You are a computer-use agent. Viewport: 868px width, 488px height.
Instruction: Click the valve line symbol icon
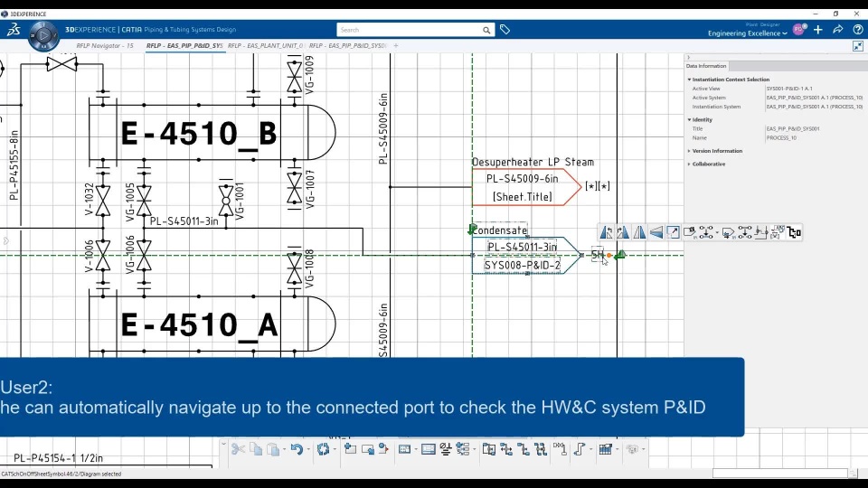(x=560, y=449)
